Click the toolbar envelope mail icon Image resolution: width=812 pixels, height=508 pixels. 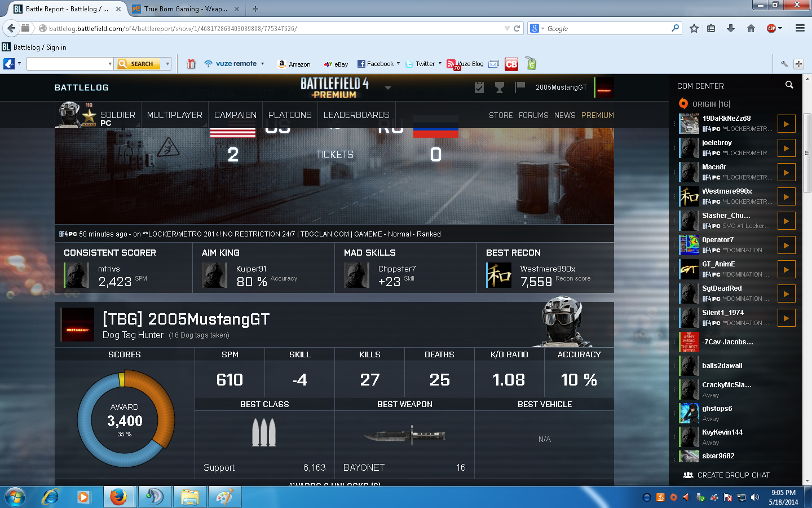pyautogui.click(x=493, y=64)
